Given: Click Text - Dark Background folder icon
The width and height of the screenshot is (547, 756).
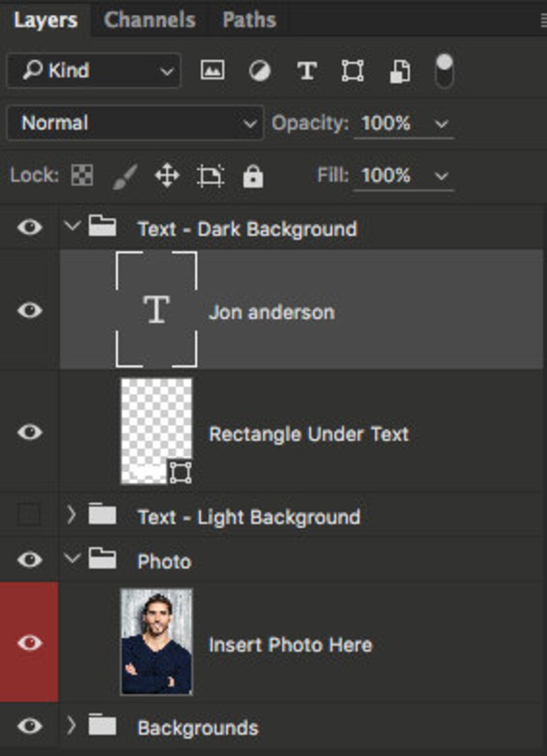Looking at the screenshot, I should coord(102,225).
